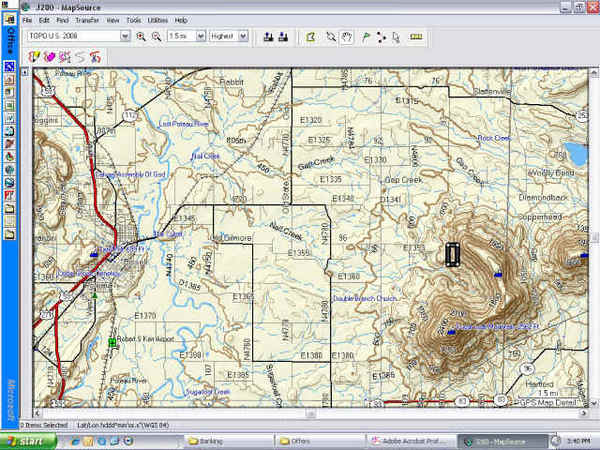Switch to the Banking folder taskbar button
The image size is (600, 450).
coord(228,441)
